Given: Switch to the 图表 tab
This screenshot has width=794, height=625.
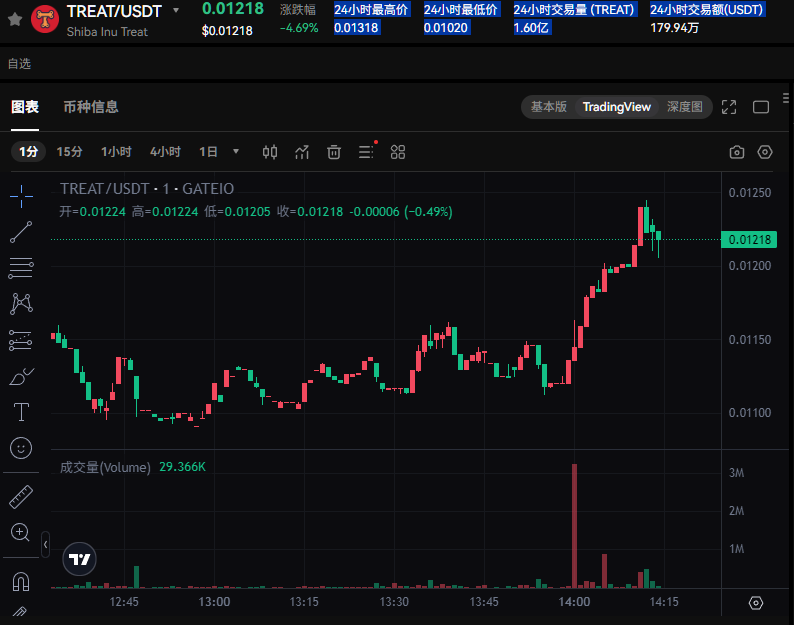Looking at the screenshot, I should (x=25, y=107).
